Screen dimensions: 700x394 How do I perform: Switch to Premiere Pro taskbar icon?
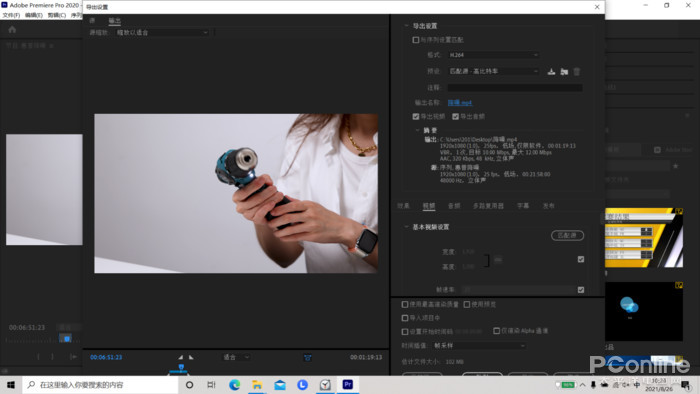[x=348, y=385]
